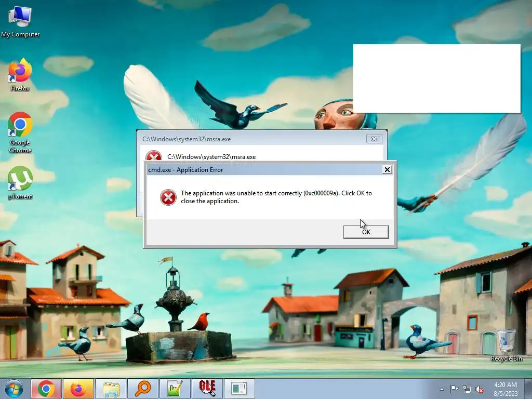
Task: Switch to the error dialog taskbar item
Action: click(x=240, y=389)
